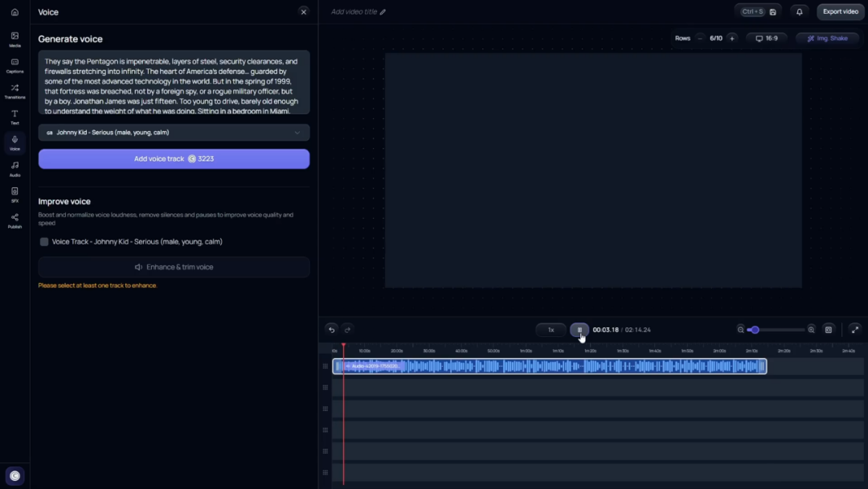Click 'Please select at least one track' warning
This screenshot has height=489, width=868.
pos(97,286)
